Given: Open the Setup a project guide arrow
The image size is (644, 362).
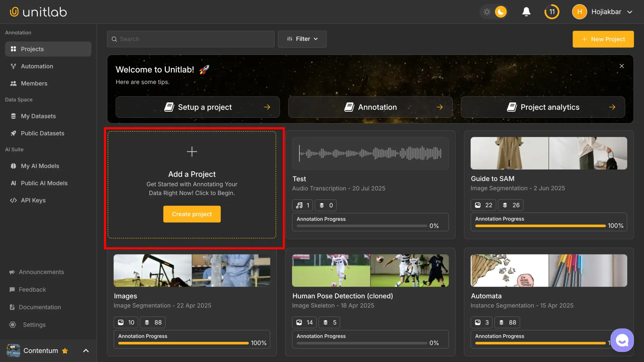Looking at the screenshot, I should click(x=267, y=107).
